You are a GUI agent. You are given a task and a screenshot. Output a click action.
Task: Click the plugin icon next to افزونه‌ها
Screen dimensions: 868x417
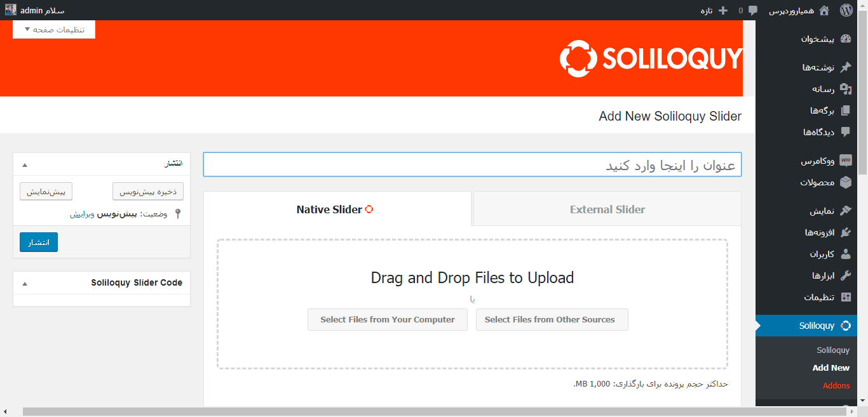845,232
